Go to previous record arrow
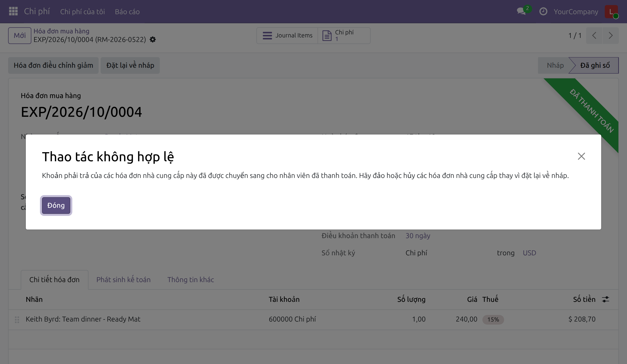Screen dimensions: 627x364 tap(594, 35)
